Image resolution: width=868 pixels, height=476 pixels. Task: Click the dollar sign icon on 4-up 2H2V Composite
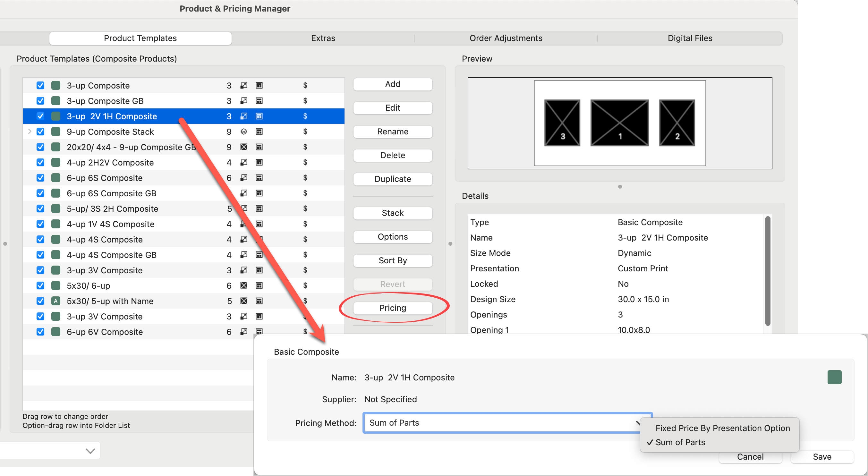pyautogui.click(x=305, y=162)
